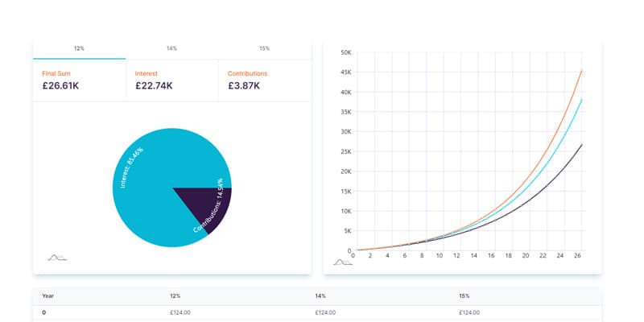This screenshot has height=322, width=644.
Task: Click the Year column header in the table
Action: 50,296
